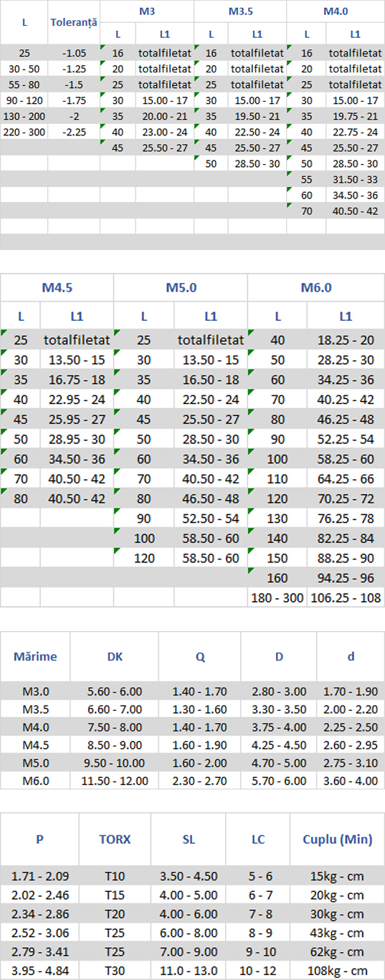Screen dimensions: 385x980
Task: Select the 108kg - cm torque value
Action: (x=337, y=969)
